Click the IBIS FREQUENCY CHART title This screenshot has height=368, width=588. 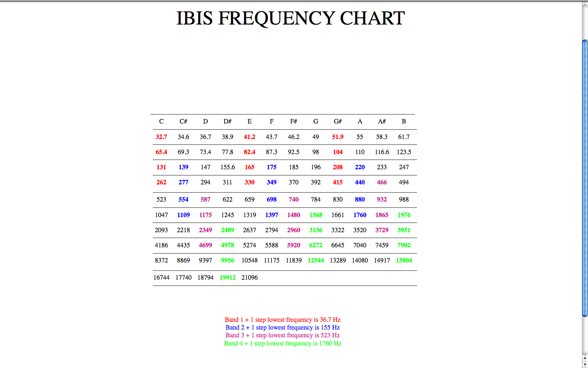click(x=290, y=18)
